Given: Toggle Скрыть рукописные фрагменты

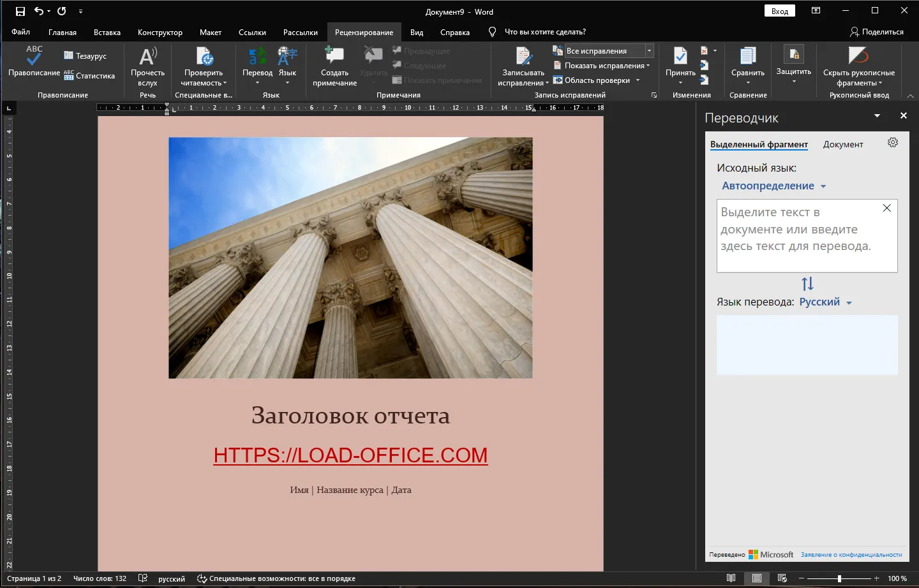Looking at the screenshot, I should [858, 66].
